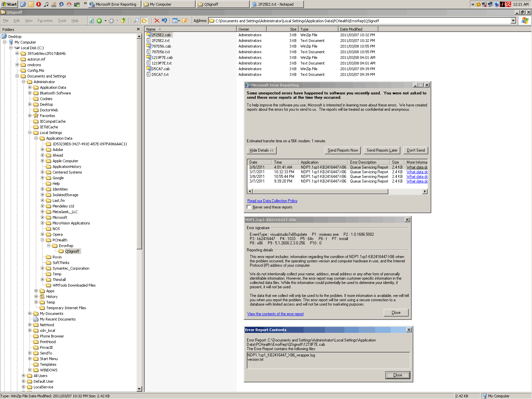Click the 2F25E2.txt document icon

point(149,41)
